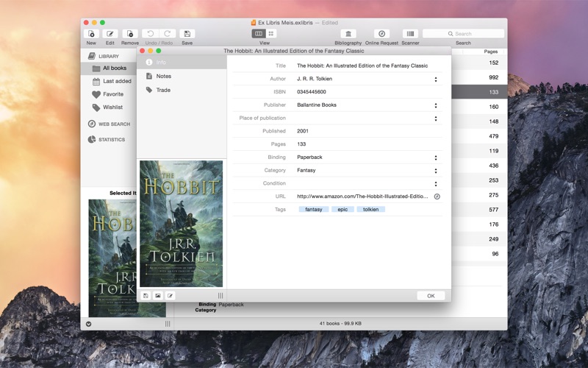Click choose image icon below cover
588x368 pixels.
coord(158,296)
